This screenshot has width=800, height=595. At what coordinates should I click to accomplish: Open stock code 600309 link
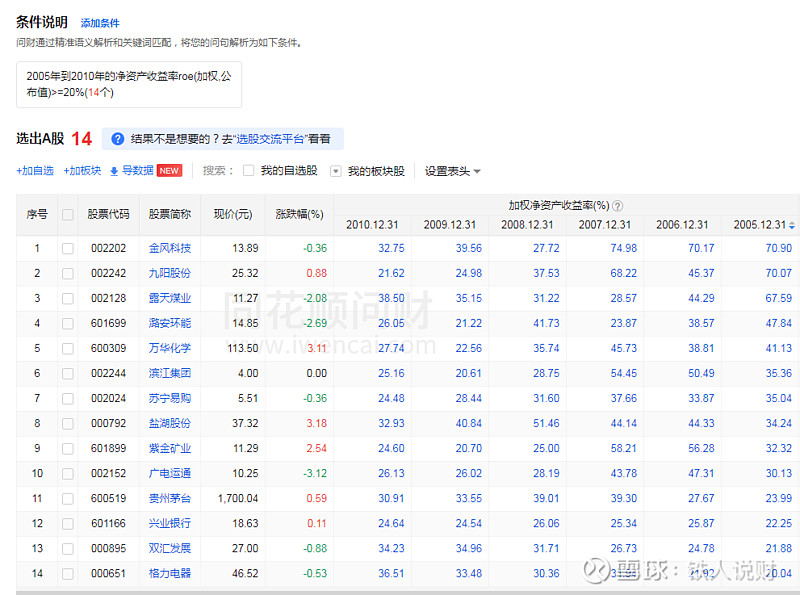(110, 348)
